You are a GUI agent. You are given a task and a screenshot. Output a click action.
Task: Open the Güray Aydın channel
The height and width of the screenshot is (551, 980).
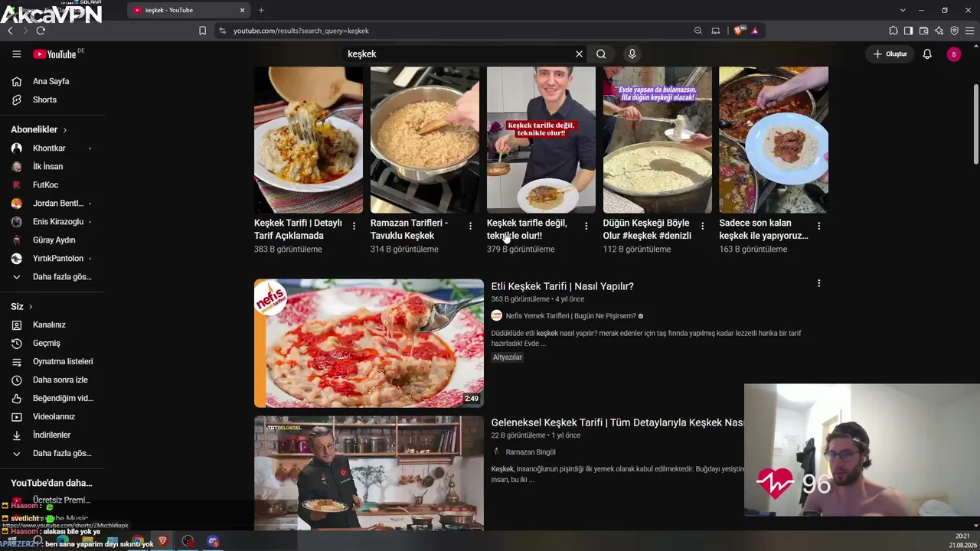click(53, 240)
